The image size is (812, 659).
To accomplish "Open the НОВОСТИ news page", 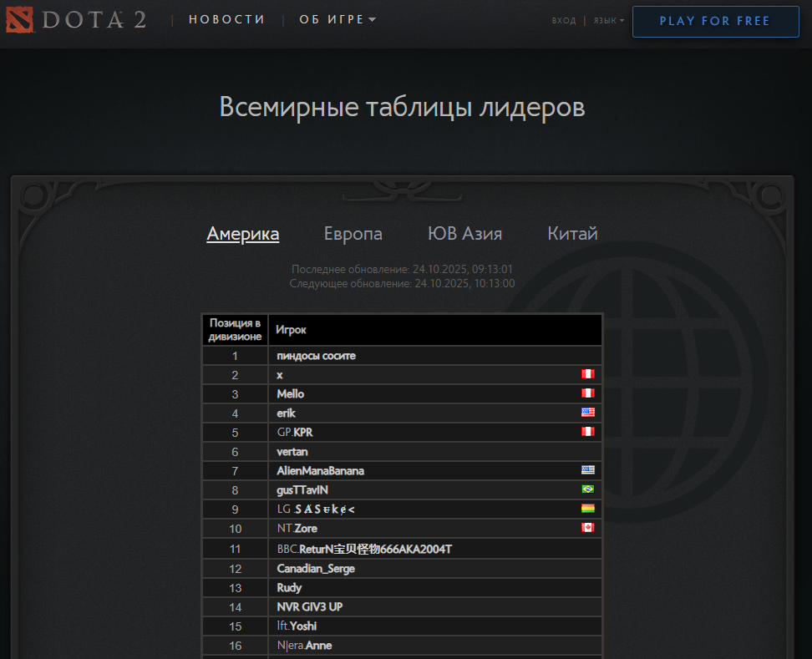I will point(226,20).
